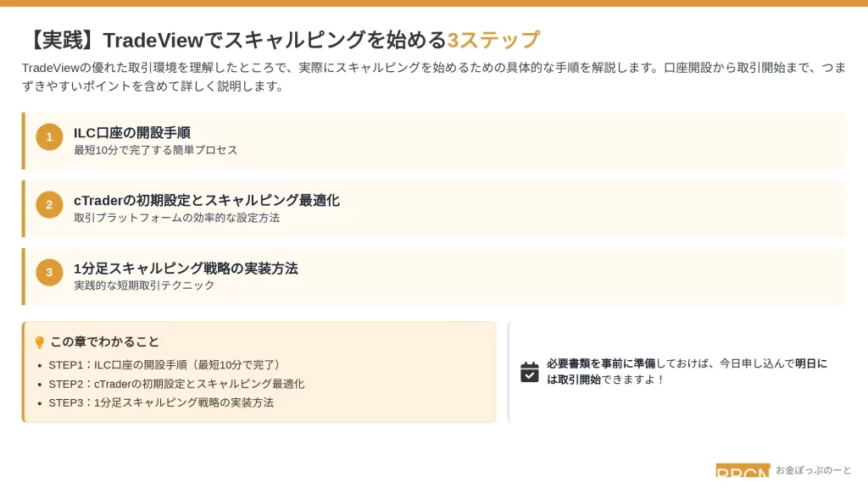
Task: Select the 1分足スキャルピング戦略の実装方法 heading
Action: click(x=186, y=269)
